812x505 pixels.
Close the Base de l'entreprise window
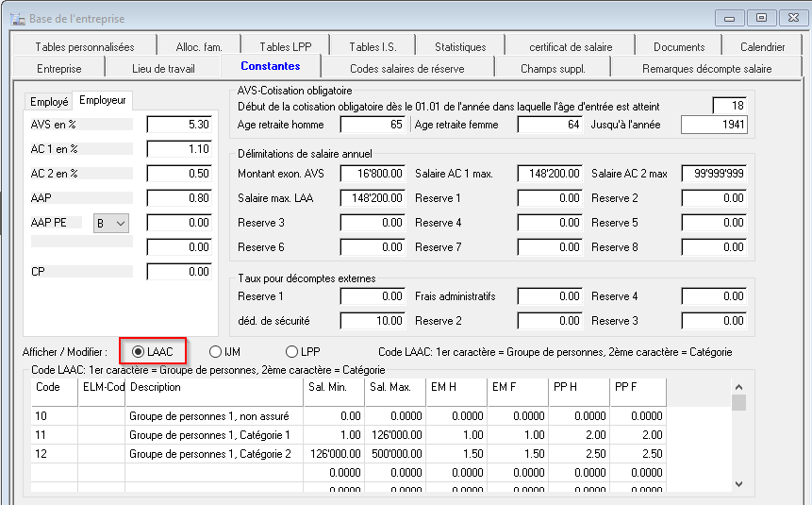point(793,18)
